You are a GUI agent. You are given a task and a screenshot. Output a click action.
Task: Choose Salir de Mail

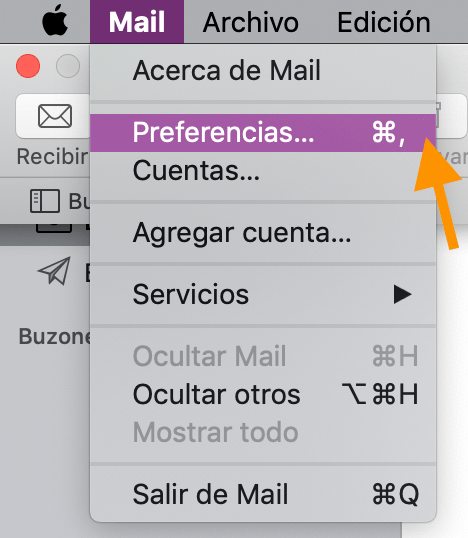pos(263,494)
